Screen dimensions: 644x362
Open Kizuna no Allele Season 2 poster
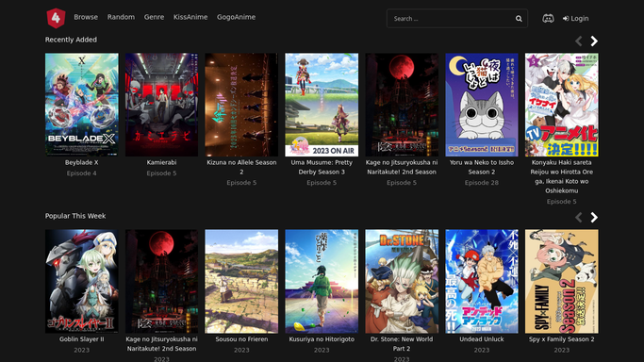pyautogui.click(x=241, y=105)
